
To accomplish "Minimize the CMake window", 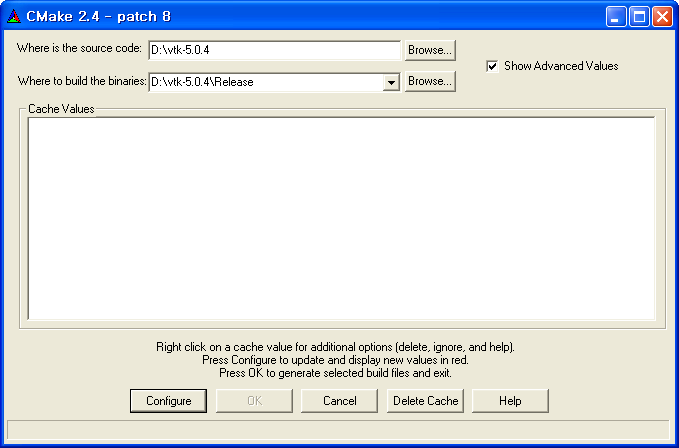I will coord(615,17).
